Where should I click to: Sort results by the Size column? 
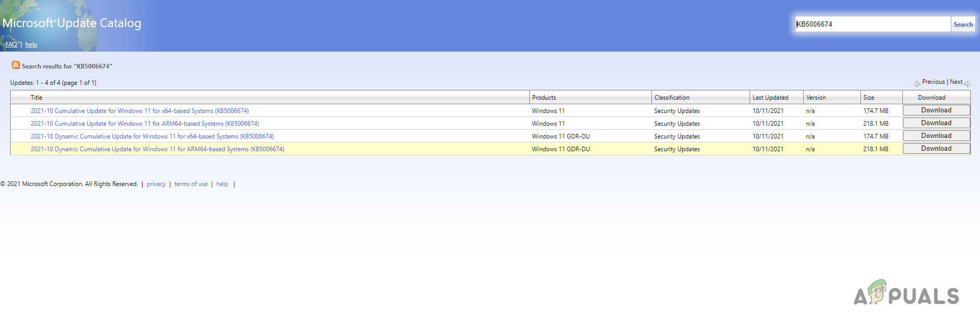pyautogui.click(x=869, y=98)
